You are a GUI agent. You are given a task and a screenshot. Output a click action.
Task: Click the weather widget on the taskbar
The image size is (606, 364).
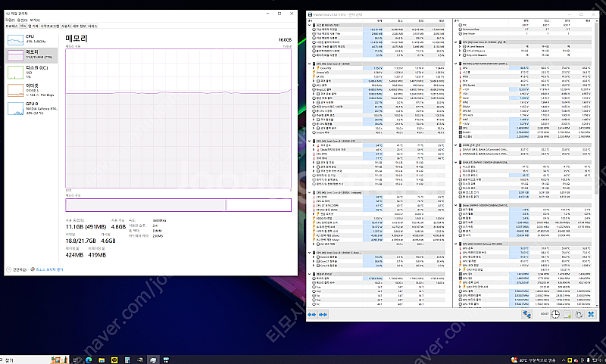point(533,359)
